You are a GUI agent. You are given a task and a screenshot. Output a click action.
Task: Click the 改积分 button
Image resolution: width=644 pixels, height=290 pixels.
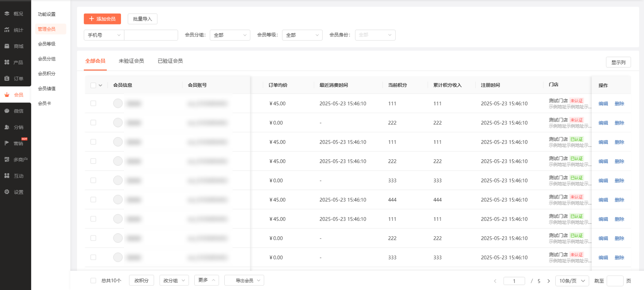pyautogui.click(x=141, y=281)
